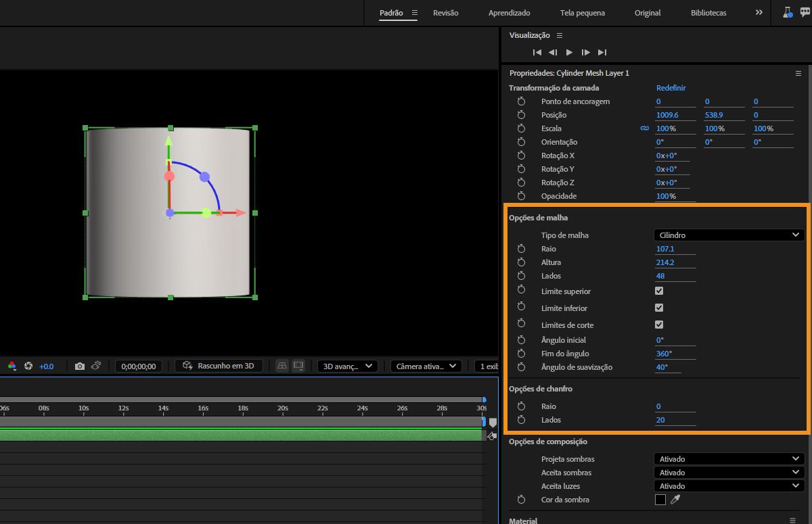Screen dimensions: 812x524
Task: Toggle the Limites de corte checkbox
Action: point(659,325)
